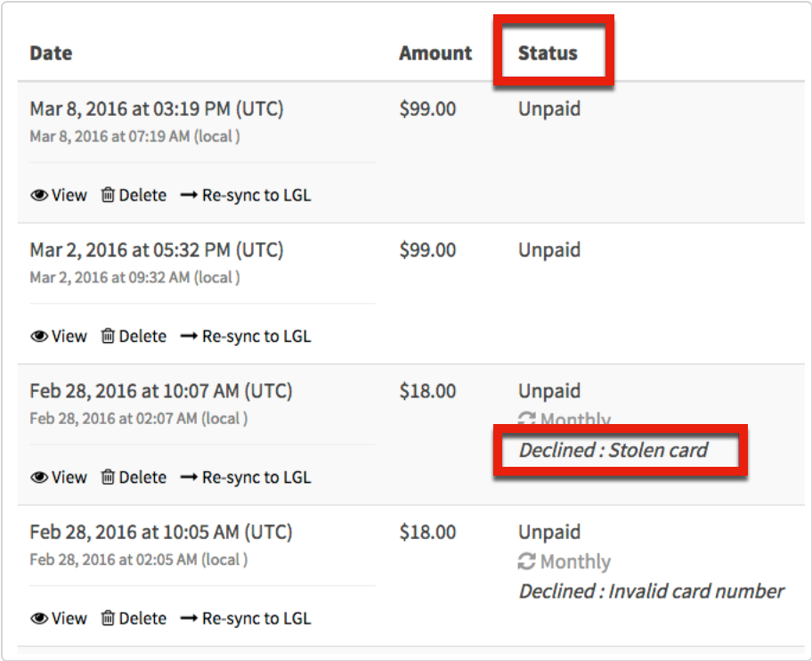Image resolution: width=812 pixels, height=661 pixels.
Task: Click the re-sync arrow icon for Mar 8 row
Action: pyautogui.click(x=189, y=195)
